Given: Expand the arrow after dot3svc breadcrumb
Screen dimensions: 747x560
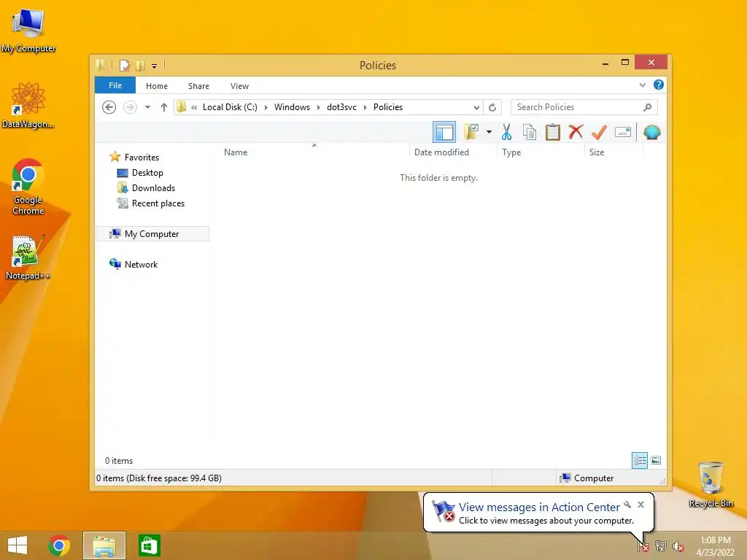Looking at the screenshot, I should click(365, 107).
